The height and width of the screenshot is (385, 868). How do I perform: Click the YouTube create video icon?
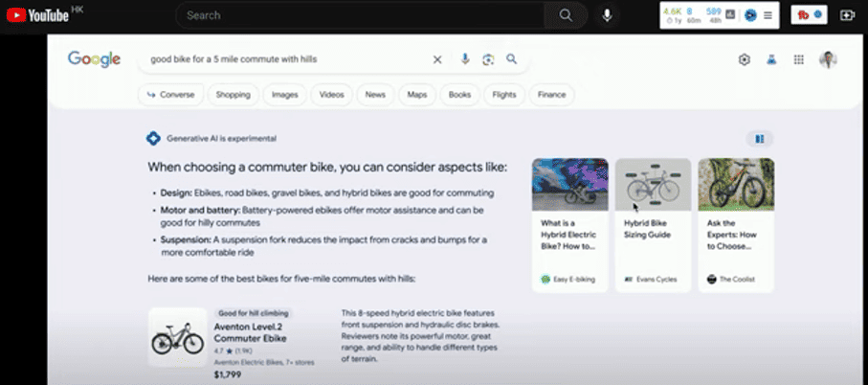(847, 15)
